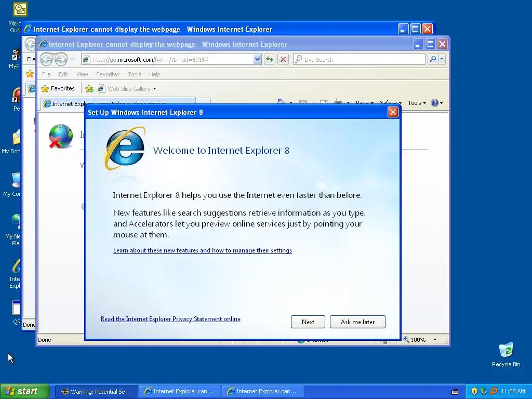Switch to first Internet Explorer taskbar button
Screen dimensions: 532x399
coord(179,392)
